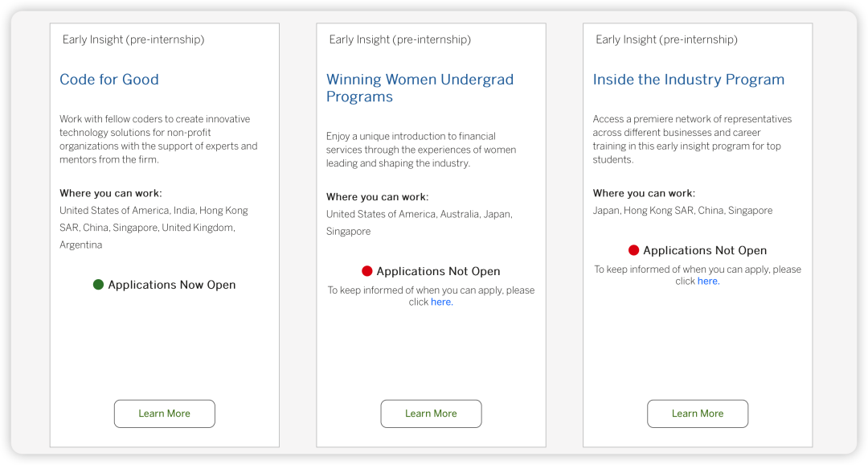Image resolution: width=868 pixels, height=465 pixels.
Task: Click the 'here.' link in Winning Women card
Action: tap(442, 302)
